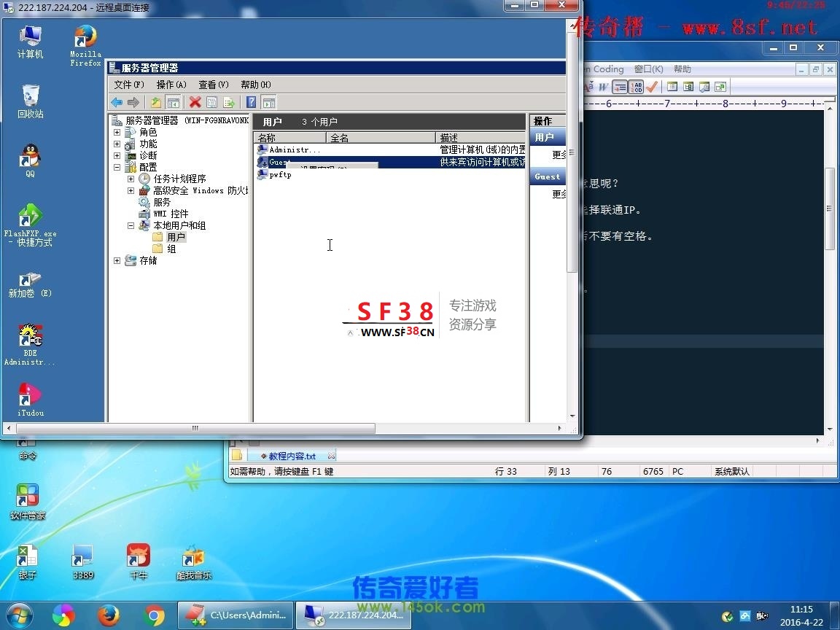This screenshot has width=840, height=630.
Task: Open Google Chrome from the taskbar
Action: point(155,615)
